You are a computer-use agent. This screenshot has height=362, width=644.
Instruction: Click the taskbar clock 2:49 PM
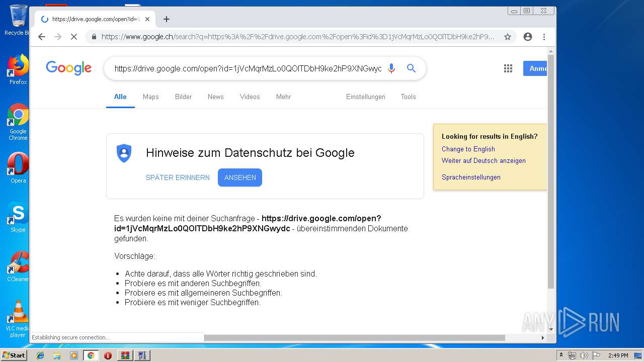click(618, 355)
